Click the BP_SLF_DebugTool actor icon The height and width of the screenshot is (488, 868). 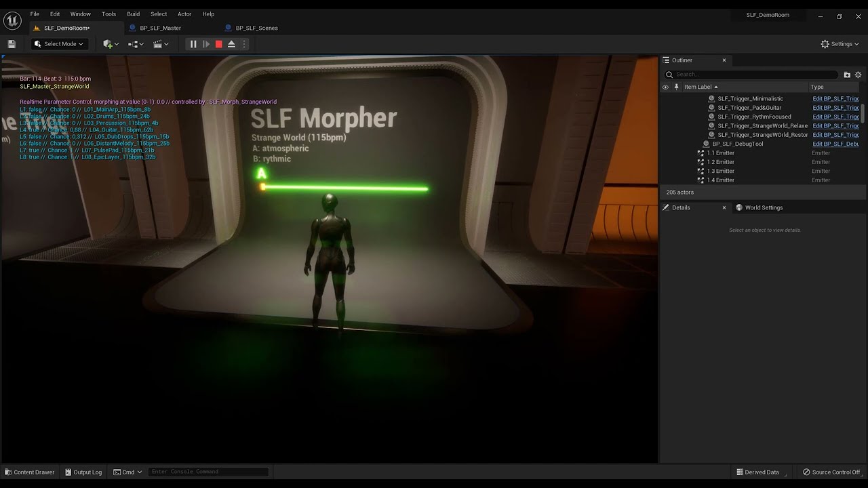tap(706, 144)
